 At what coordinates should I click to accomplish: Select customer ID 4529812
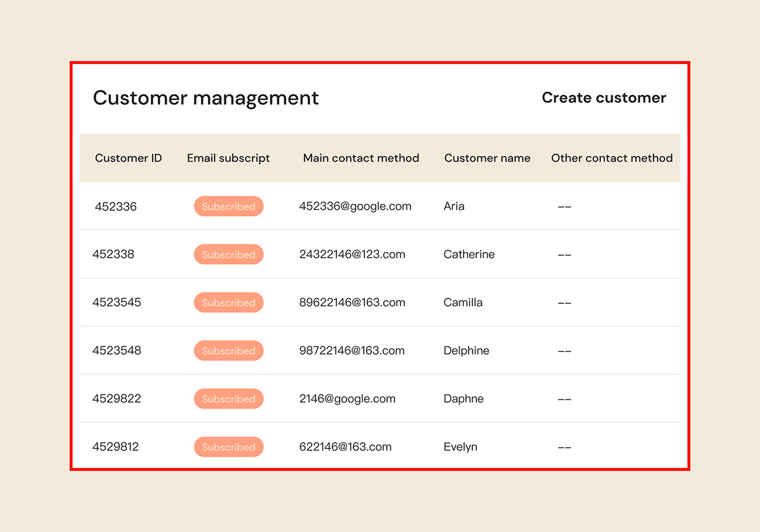[x=115, y=447]
